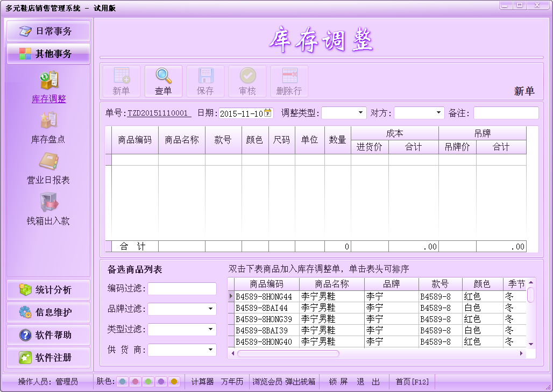The image size is (553, 392).
Task: Open the 营业日报表 daily report icon
Action: pos(48,161)
